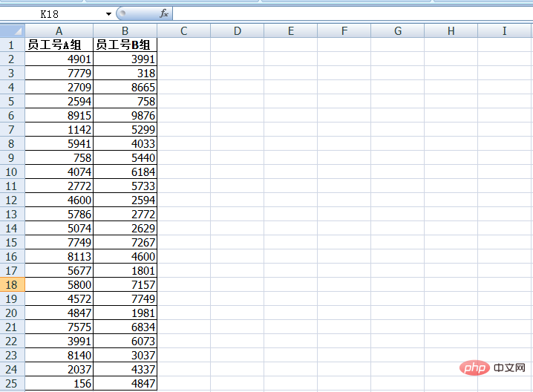Select column B header
Image resolution: width=533 pixels, height=392 pixels.
(x=125, y=31)
